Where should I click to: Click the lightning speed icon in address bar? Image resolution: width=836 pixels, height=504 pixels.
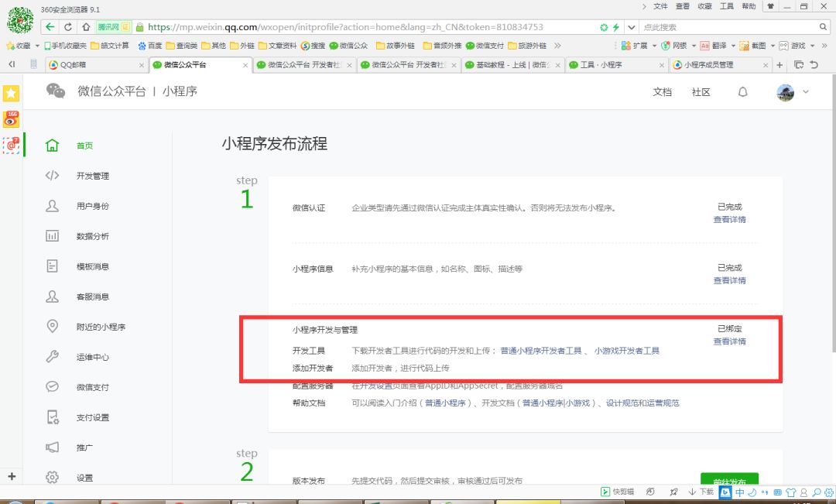(616, 27)
